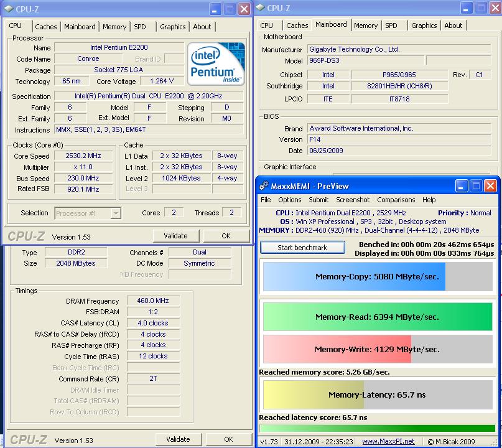Click the Core Speed 2530.2 MHz field

(83, 156)
